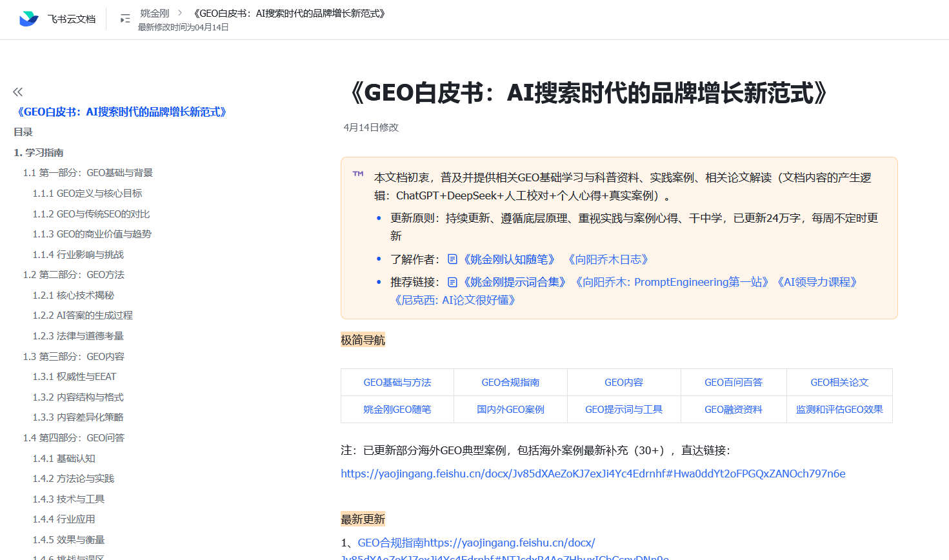Jump to 1.3.3 内容差异化策略
The width and height of the screenshot is (949, 560).
coord(78,417)
